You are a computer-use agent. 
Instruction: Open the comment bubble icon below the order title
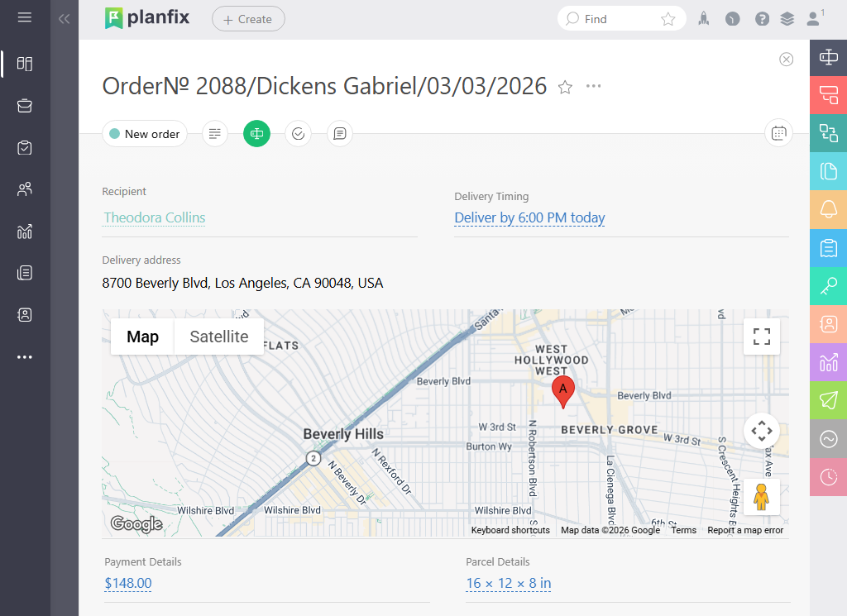[339, 133]
